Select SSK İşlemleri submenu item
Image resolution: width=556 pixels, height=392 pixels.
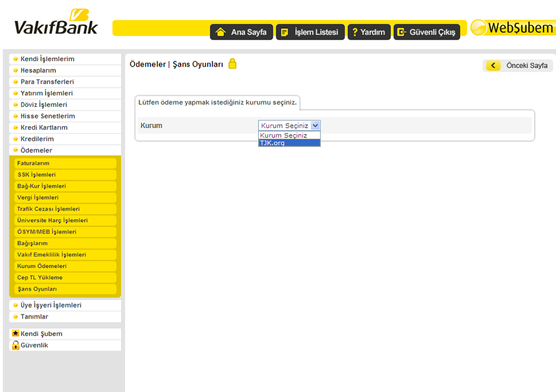(65, 175)
